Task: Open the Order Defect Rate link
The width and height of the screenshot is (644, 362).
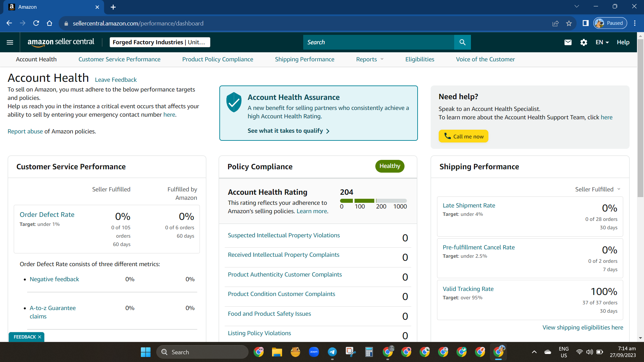Action: click(47, 215)
